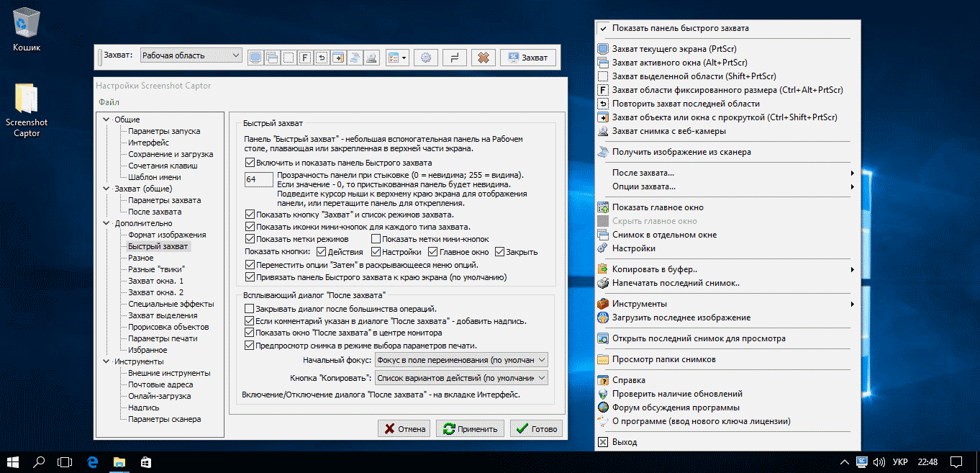Click the Отмена button

pos(404,428)
